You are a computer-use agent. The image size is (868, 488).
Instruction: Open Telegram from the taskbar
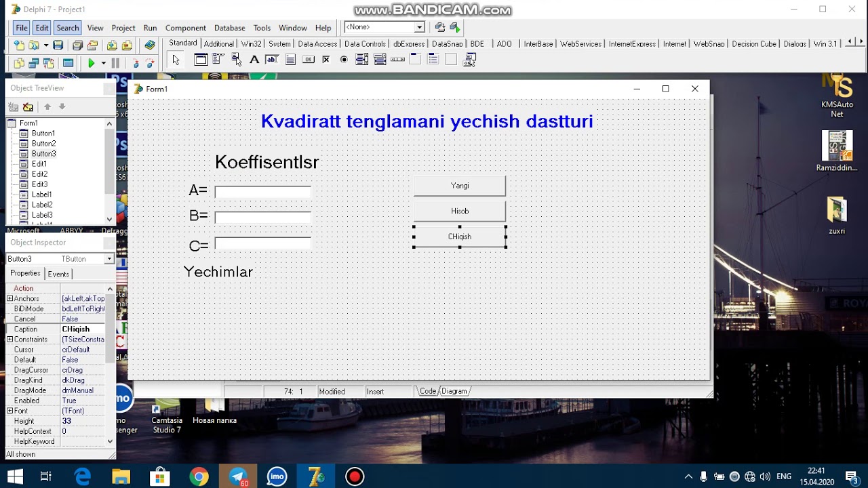[x=239, y=476]
